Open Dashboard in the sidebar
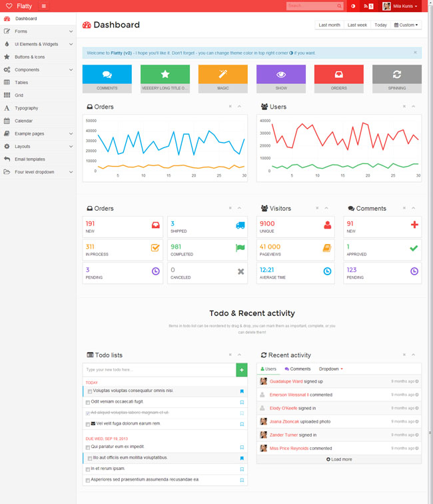 coord(38,19)
